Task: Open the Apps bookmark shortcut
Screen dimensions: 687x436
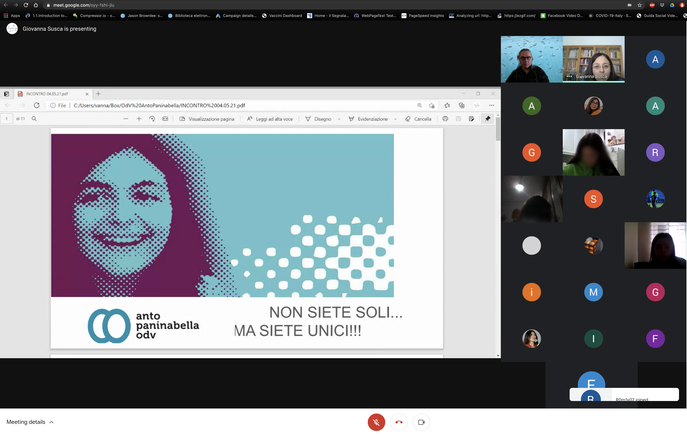Action: (12, 15)
